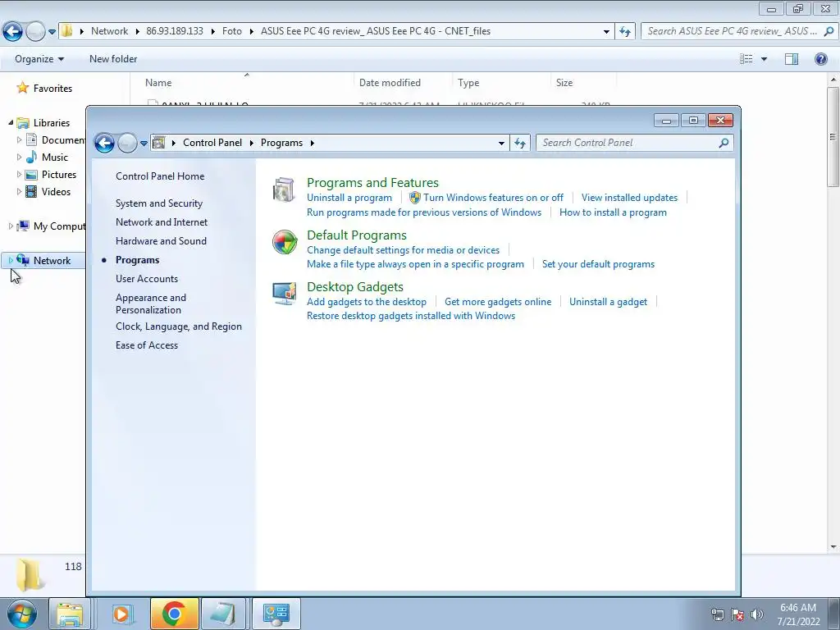Click the Explorer search magnifier icon
This screenshot has width=840, height=630.
point(829,31)
